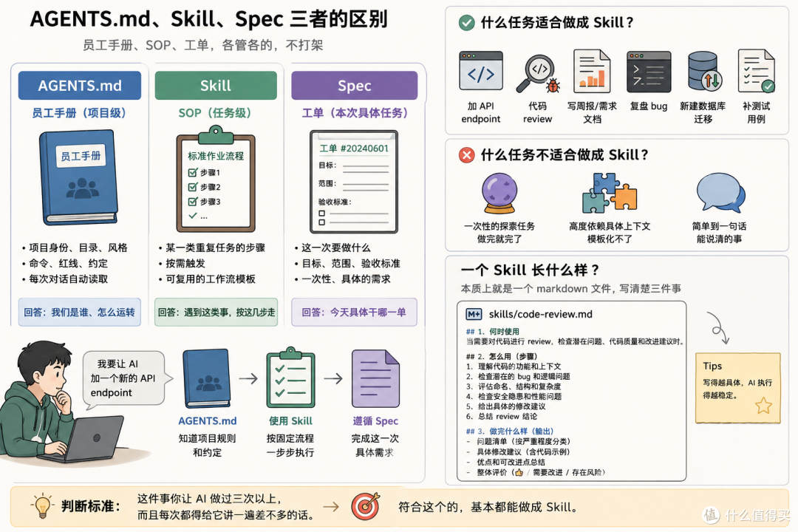Viewport: 798px width, 532px height.
Task: Click the 工单 #20240601 form title
Action: 354,148
